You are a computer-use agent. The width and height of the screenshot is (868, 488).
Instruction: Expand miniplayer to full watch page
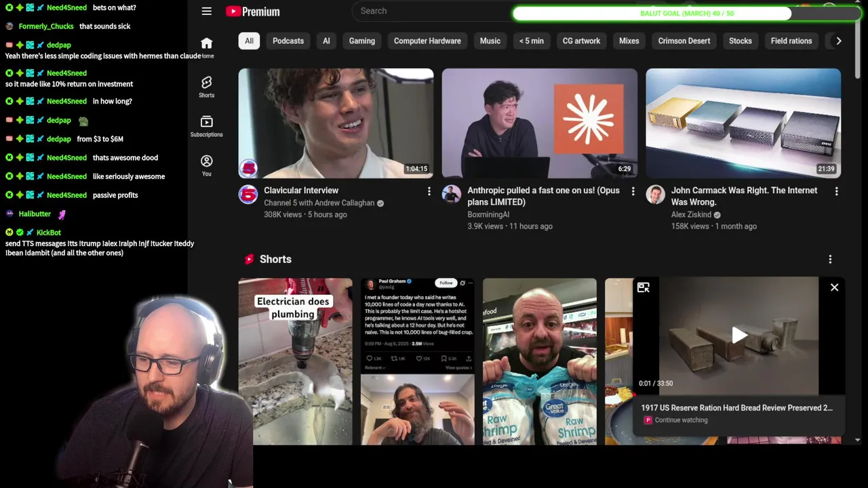tap(643, 288)
